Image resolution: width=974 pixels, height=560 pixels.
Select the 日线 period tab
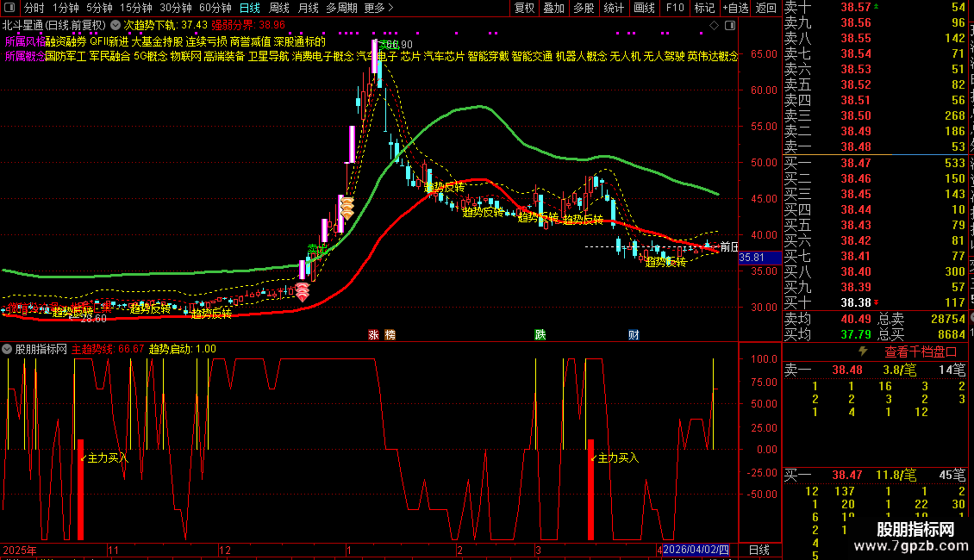point(250,8)
